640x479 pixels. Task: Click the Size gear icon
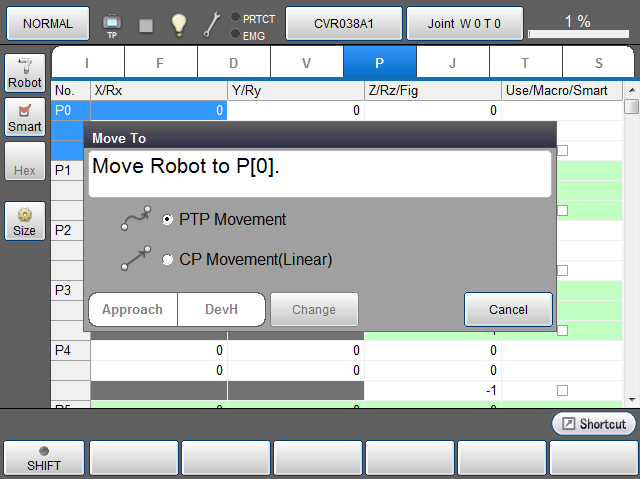25,222
